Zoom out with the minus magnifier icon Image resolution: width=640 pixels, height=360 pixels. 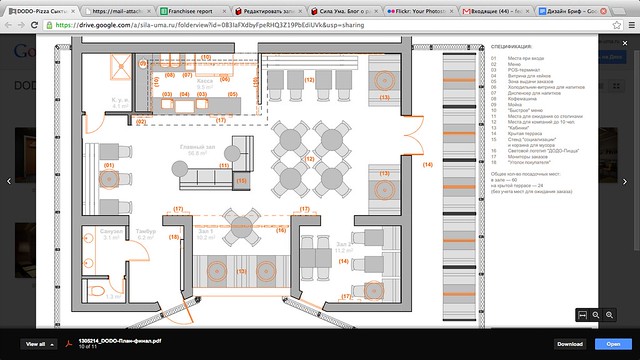(596, 315)
